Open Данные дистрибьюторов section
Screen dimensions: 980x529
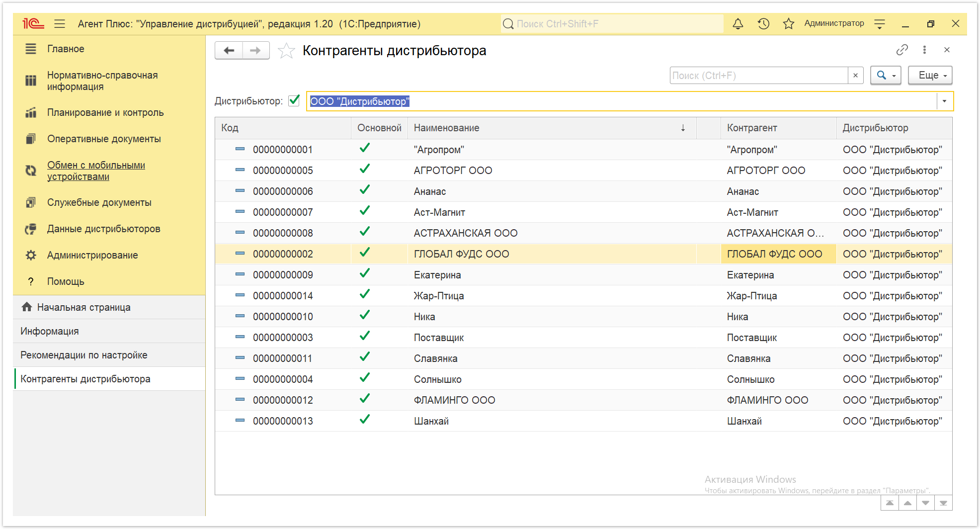(104, 229)
